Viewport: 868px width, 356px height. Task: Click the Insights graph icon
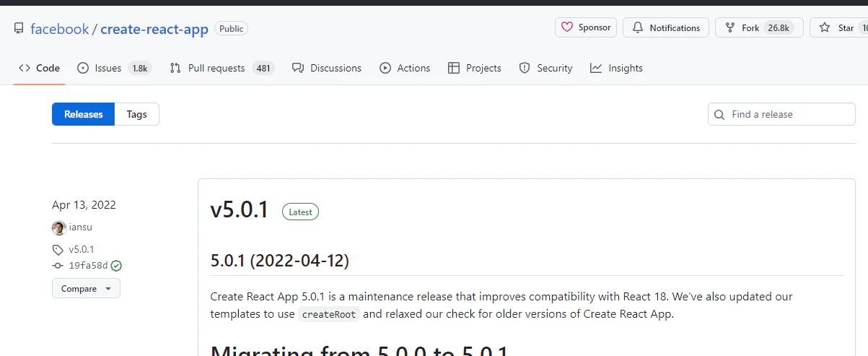596,68
